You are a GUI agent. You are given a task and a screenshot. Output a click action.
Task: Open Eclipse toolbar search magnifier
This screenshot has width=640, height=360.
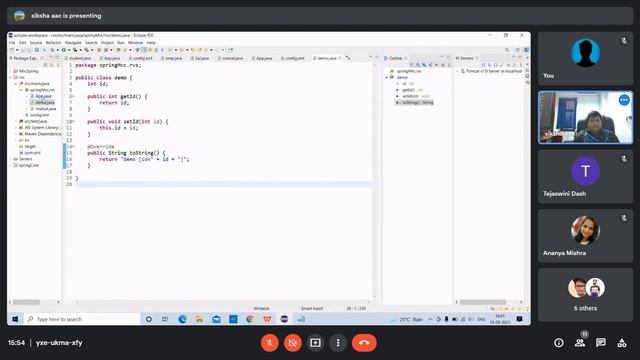click(x=507, y=50)
